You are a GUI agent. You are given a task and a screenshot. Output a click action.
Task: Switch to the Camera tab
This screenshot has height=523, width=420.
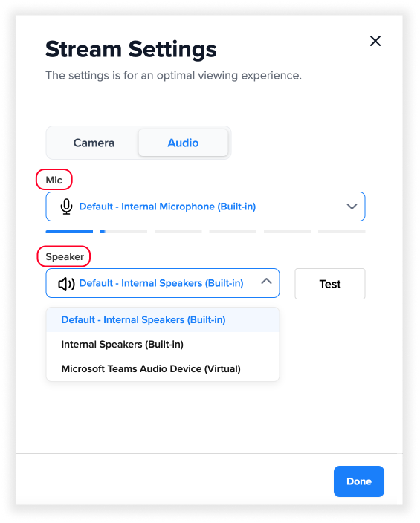[x=94, y=143]
